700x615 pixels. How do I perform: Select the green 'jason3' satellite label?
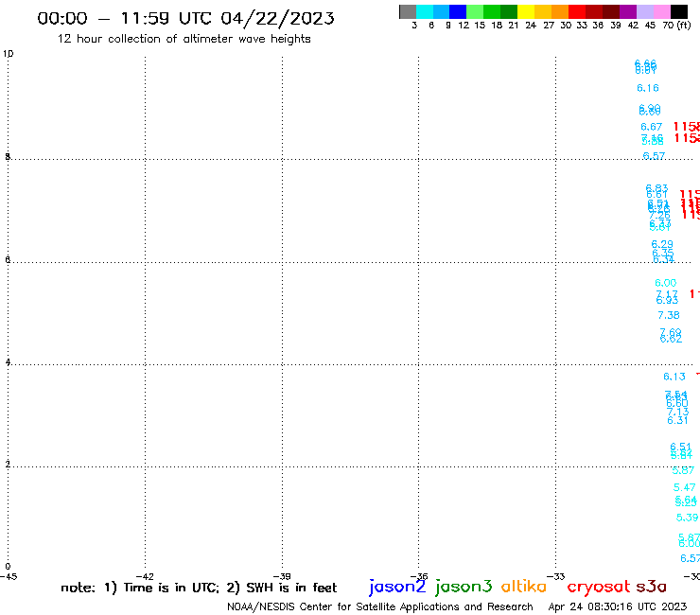(464, 587)
